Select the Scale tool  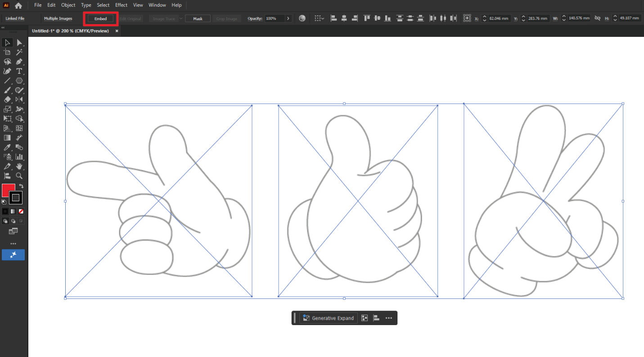7,109
